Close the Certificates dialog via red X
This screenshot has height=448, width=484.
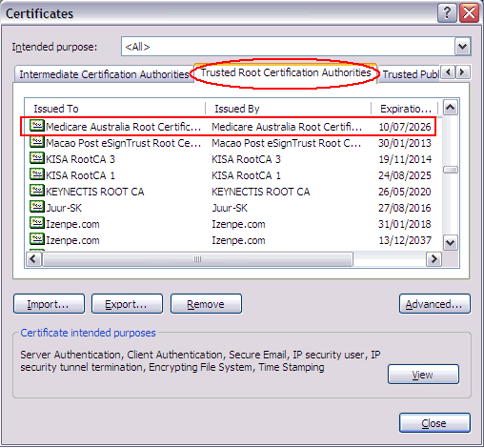469,13
